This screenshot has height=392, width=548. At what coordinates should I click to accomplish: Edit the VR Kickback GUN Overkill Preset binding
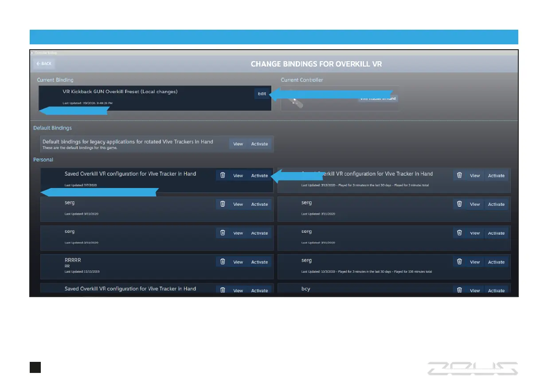262,94
